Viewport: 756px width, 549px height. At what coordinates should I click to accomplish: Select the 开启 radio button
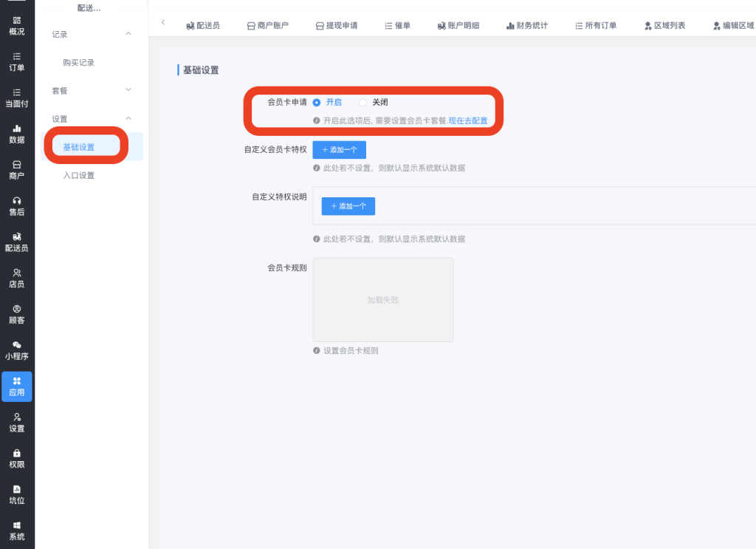(317, 103)
